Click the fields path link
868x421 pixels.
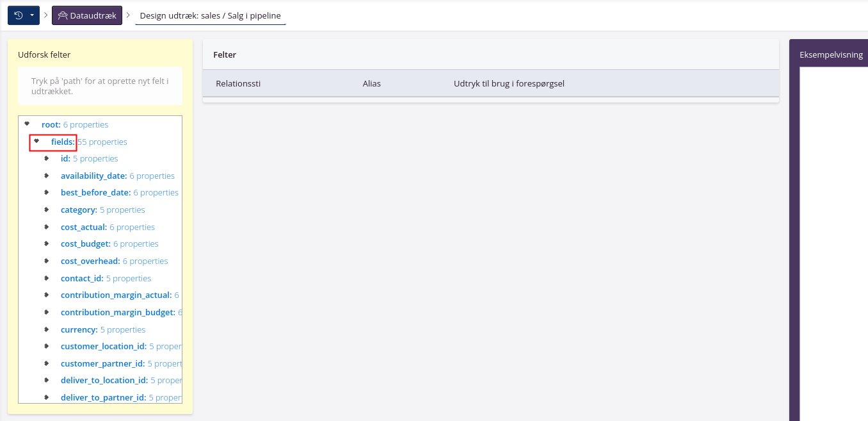click(63, 142)
